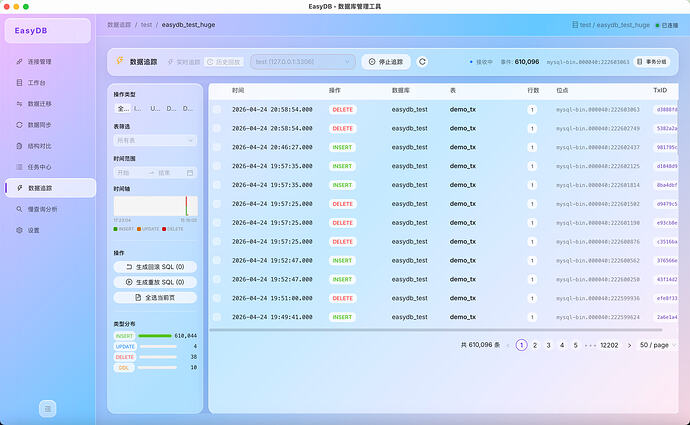Click the play icon in 生成重放 SQL
The width and height of the screenshot is (690, 425).
pyautogui.click(x=129, y=282)
